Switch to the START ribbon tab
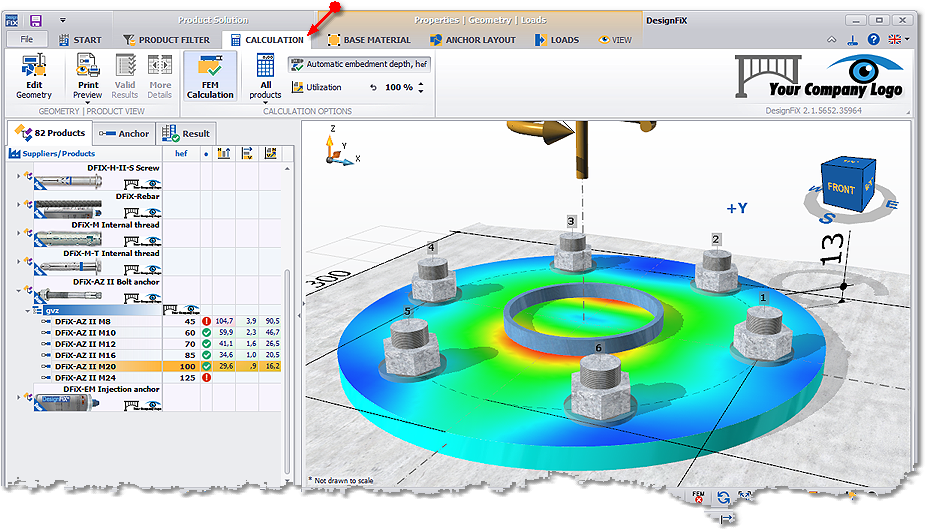Viewport: 925px width, 531px height. coord(80,40)
